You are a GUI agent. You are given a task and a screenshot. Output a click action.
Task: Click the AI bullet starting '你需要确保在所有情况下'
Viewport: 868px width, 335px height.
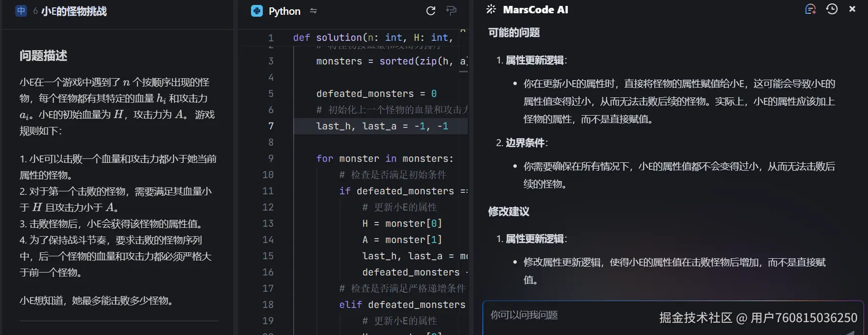coord(679,175)
